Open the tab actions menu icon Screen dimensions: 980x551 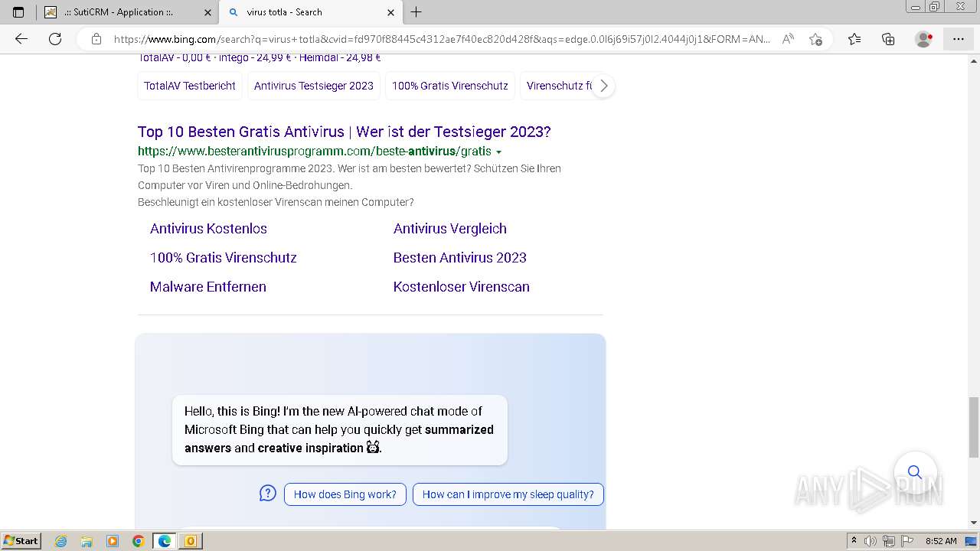point(18,12)
